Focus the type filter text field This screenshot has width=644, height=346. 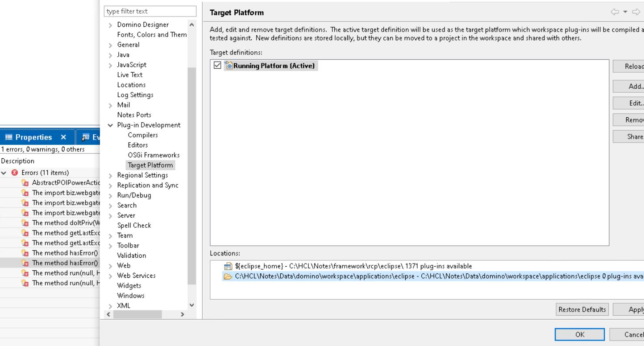coord(150,11)
